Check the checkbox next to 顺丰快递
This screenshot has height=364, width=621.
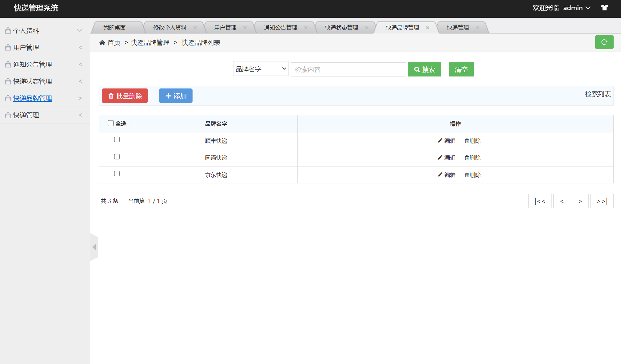(x=117, y=139)
